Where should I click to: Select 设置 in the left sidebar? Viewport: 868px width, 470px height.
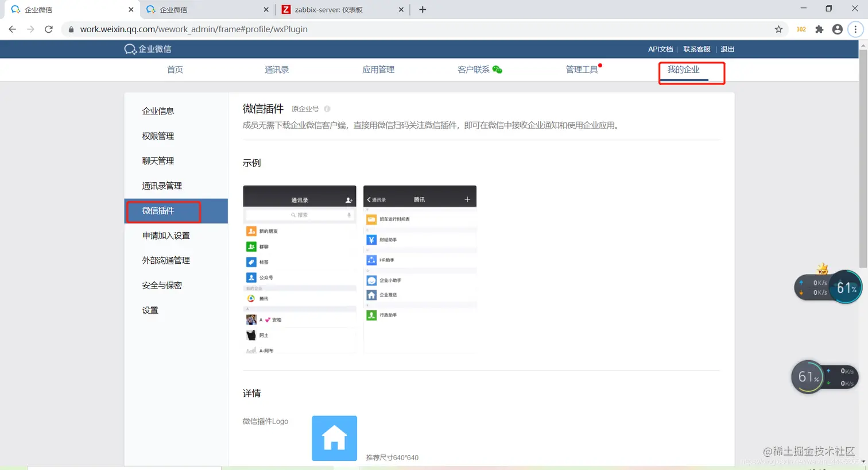coord(149,310)
